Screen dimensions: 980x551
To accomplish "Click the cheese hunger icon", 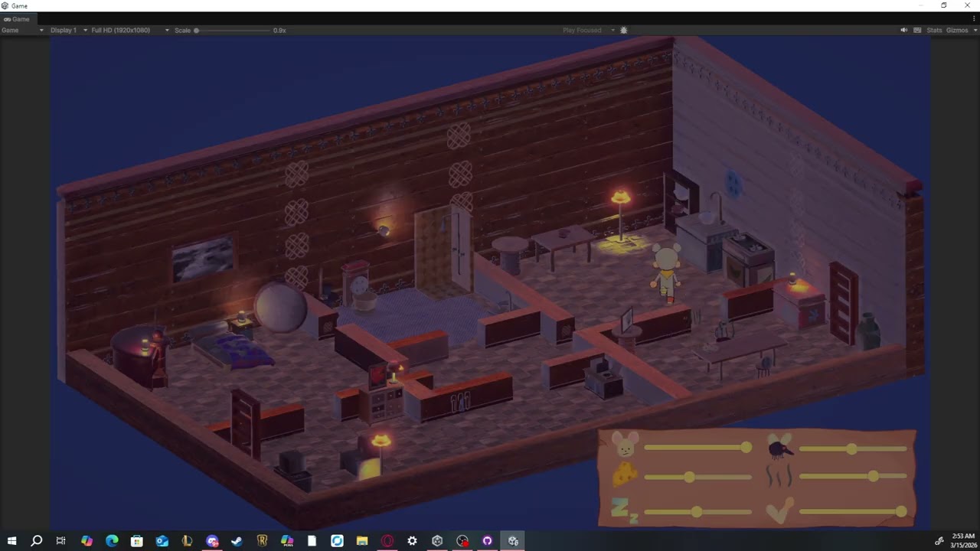I will pos(625,475).
